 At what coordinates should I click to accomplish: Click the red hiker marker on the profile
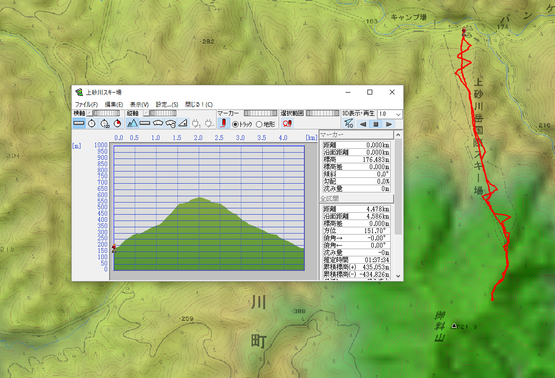click(114, 248)
